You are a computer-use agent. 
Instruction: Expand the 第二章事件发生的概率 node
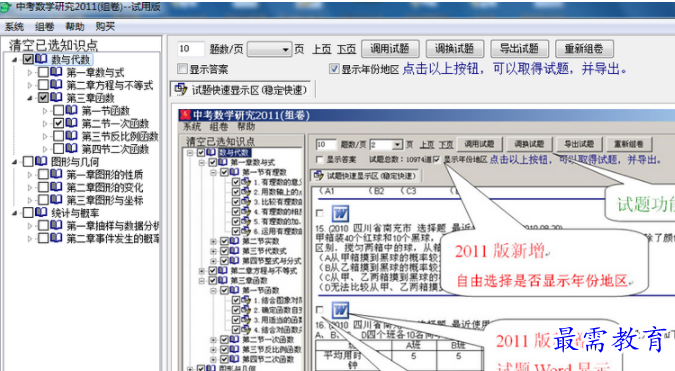(x=30, y=238)
